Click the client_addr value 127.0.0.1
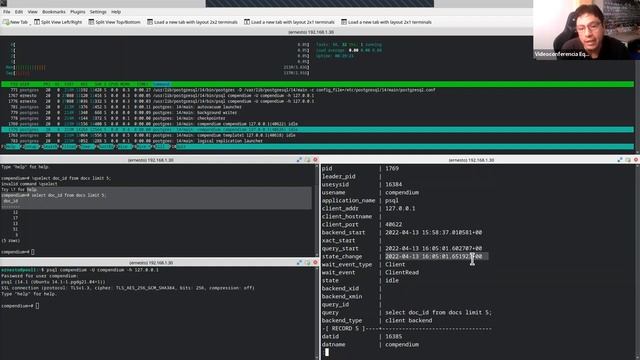The height and width of the screenshot is (360, 640). coord(400,208)
